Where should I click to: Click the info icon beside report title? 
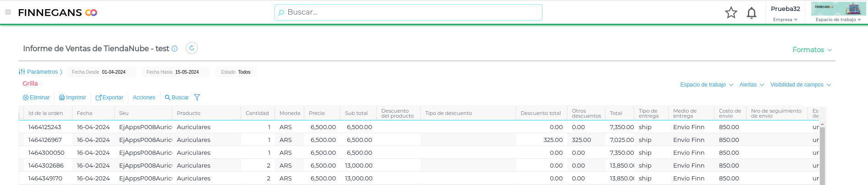[175, 49]
